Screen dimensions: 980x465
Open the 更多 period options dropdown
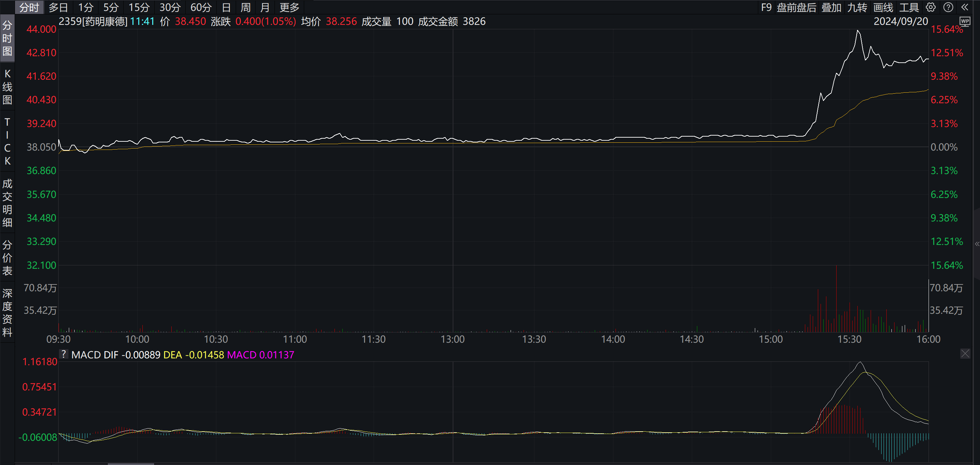pos(289,7)
